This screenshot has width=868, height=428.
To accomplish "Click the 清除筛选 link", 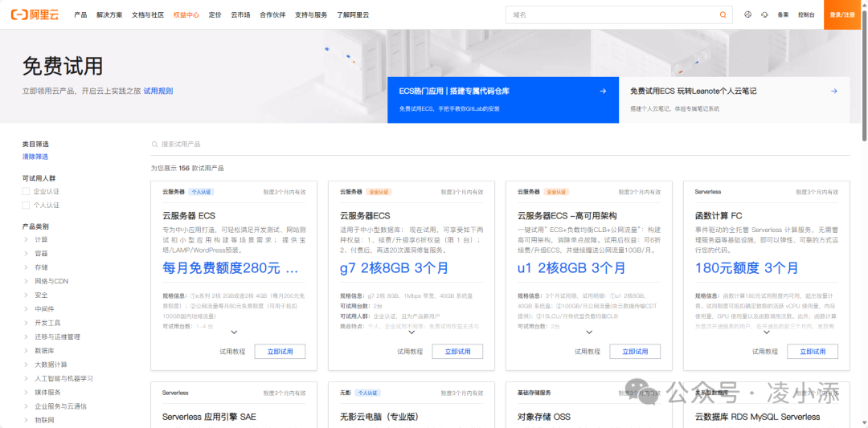I will click(35, 157).
